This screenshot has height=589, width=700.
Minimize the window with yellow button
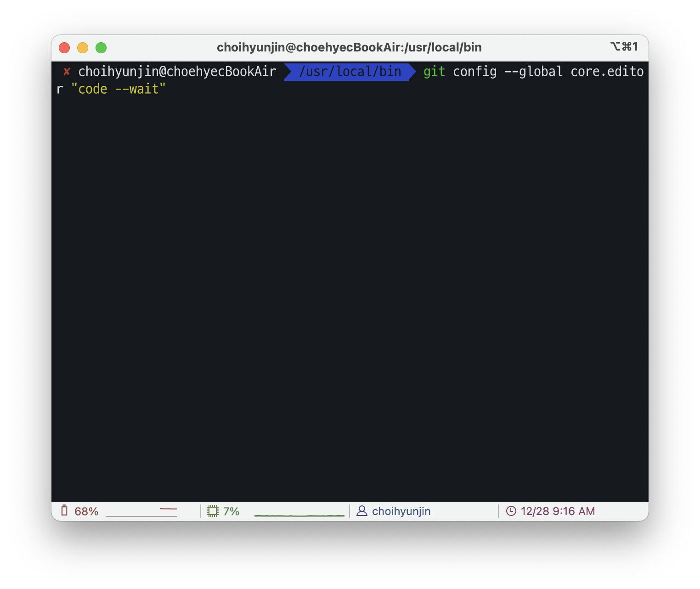(83, 48)
